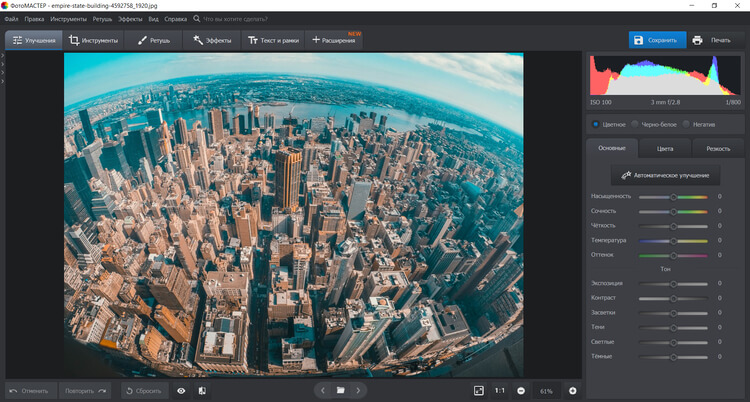Click the fit-to-screen icon
This screenshot has width=750, height=402.
click(478, 390)
